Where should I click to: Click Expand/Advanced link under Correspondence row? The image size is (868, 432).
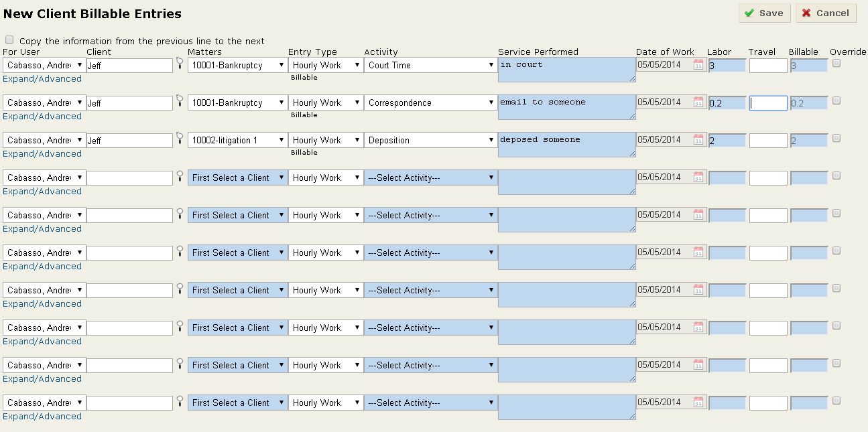tap(42, 116)
